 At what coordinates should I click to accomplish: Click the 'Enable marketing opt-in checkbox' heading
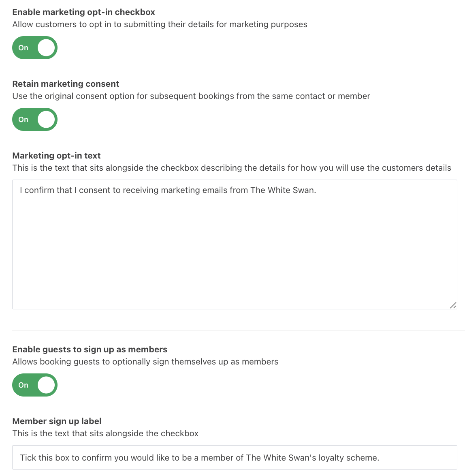click(84, 12)
